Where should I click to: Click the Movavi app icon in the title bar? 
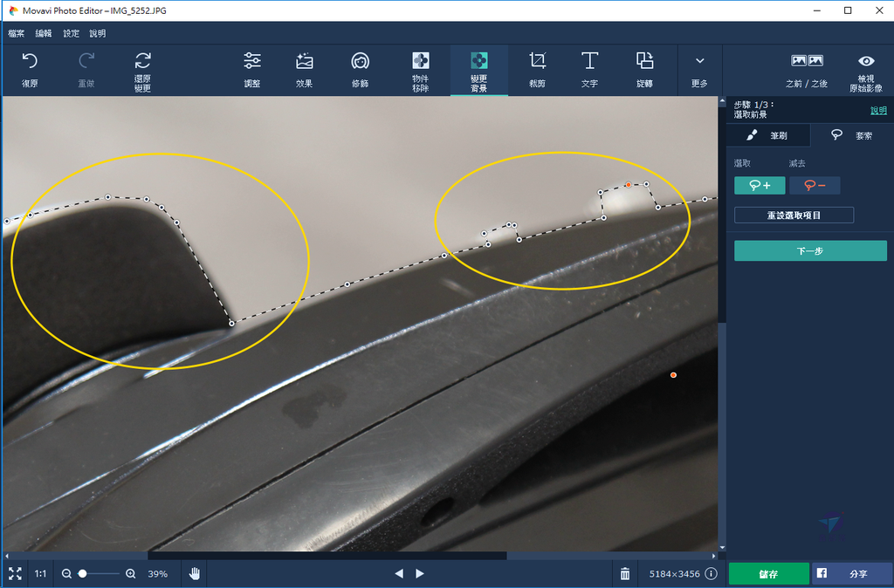tap(12, 10)
